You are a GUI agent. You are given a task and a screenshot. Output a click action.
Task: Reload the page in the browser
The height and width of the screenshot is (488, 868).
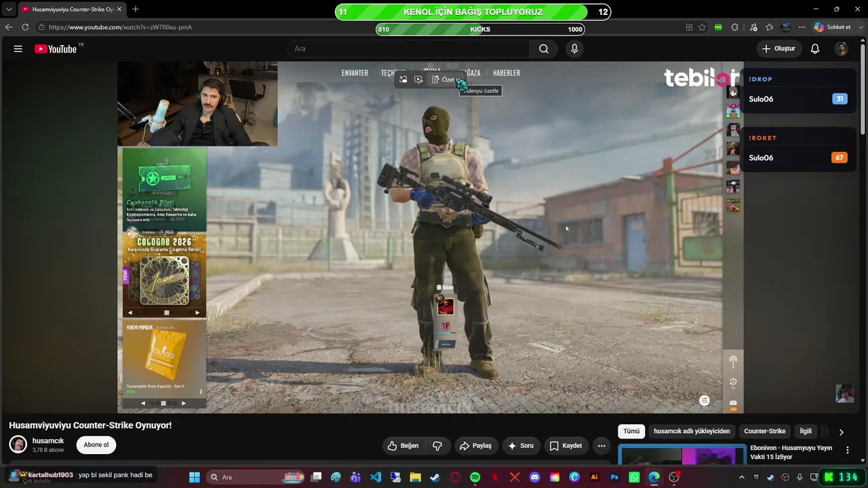[25, 27]
